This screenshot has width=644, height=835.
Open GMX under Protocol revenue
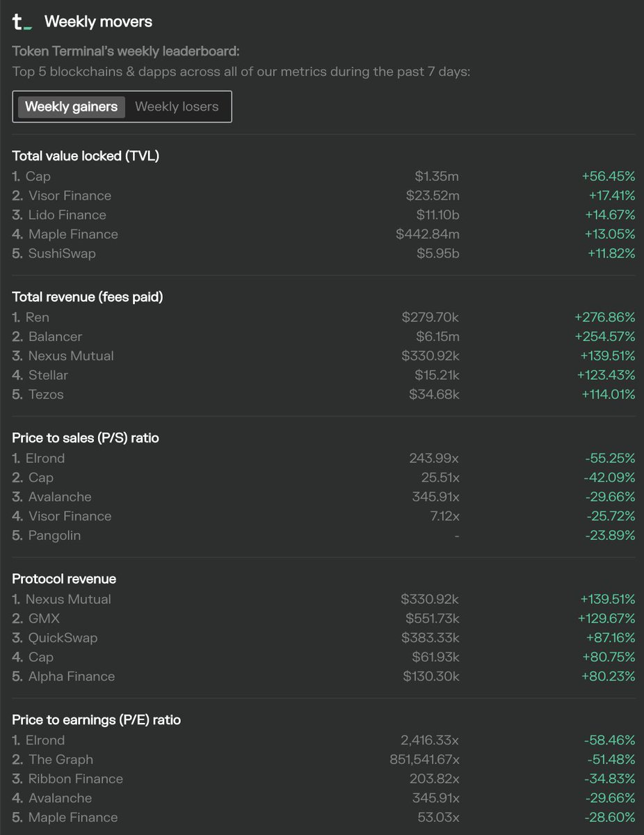click(44, 619)
